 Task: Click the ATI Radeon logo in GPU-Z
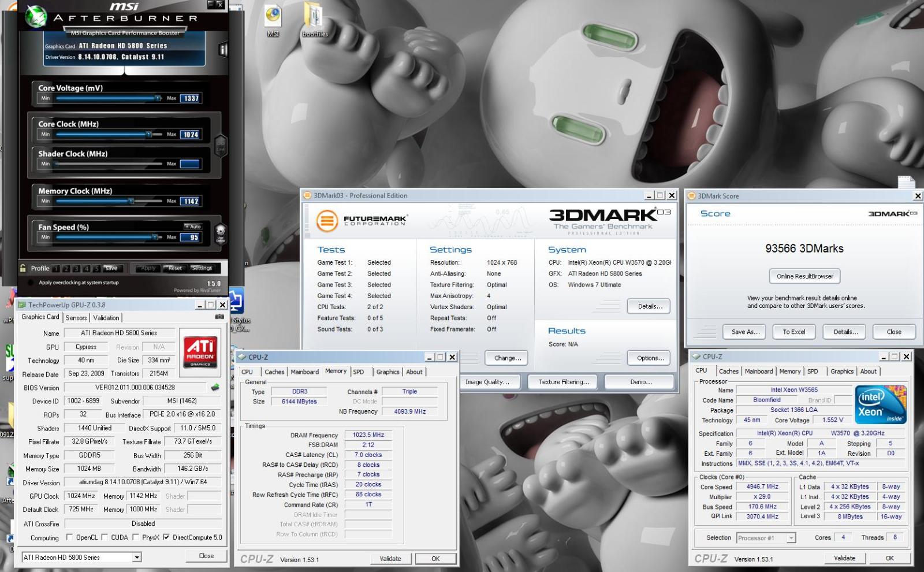[x=200, y=352]
